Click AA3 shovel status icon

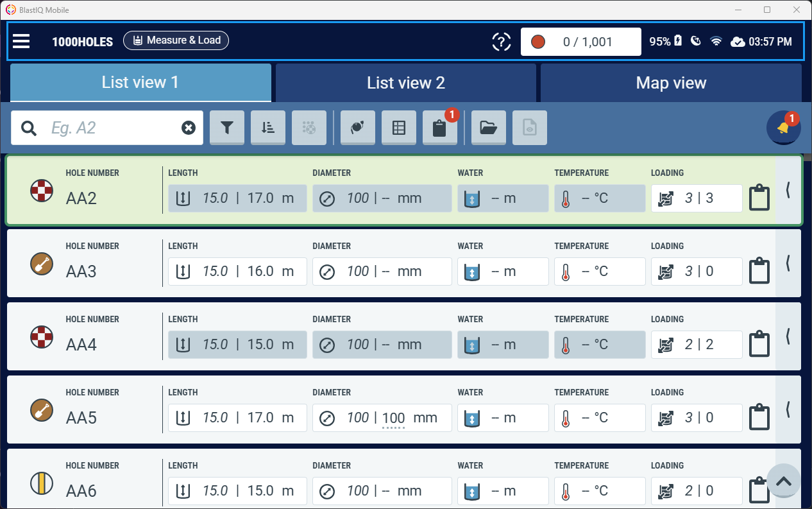[x=42, y=264]
